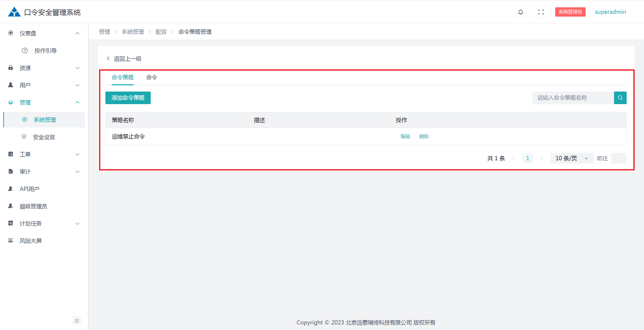Click the 操作引导 question mark icon
The width and height of the screenshot is (644, 330).
pyautogui.click(x=25, y=51)
